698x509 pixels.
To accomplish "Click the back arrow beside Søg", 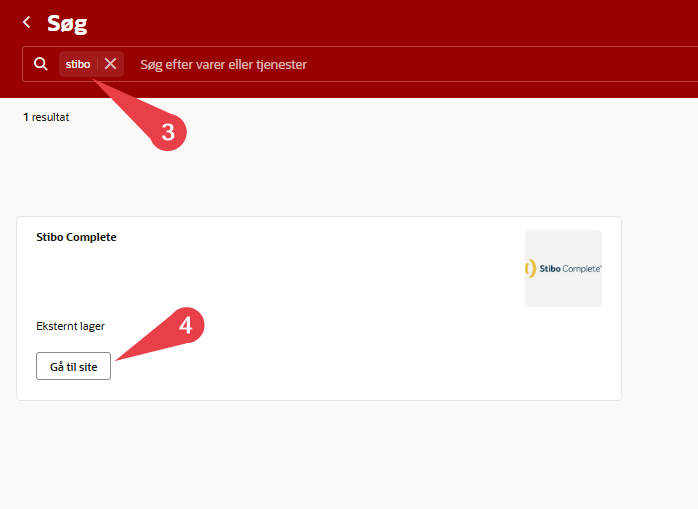I will pyautogui.click(x=26, y=22).
